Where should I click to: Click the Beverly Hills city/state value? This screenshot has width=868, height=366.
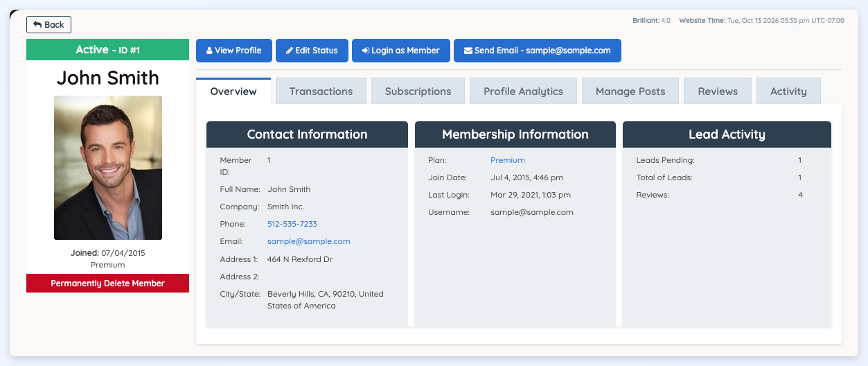326,299
